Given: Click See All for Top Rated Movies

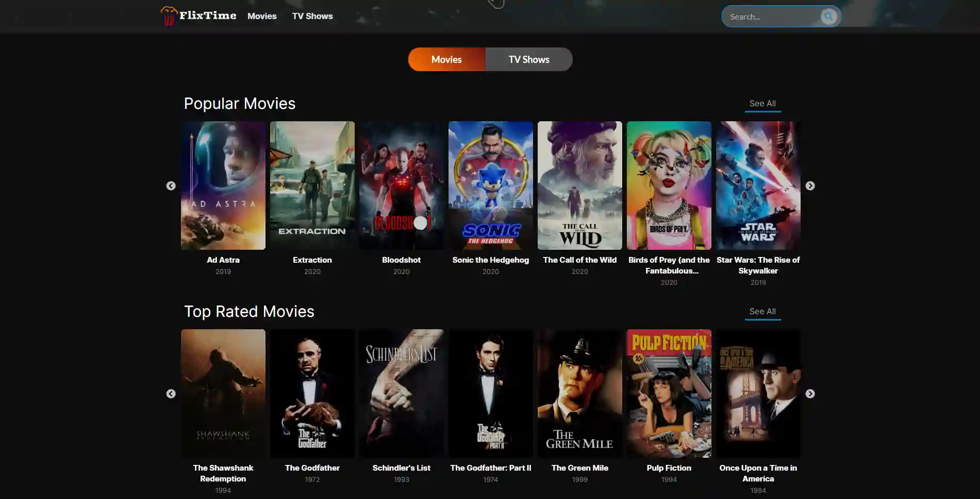Looking at the screenshot, I should (x=762, y=312).
